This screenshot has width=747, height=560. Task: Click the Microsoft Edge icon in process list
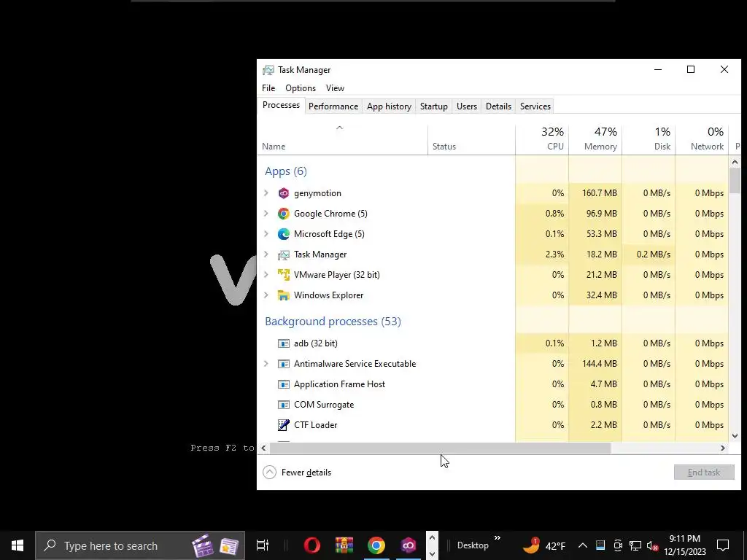tap(284, 234)
